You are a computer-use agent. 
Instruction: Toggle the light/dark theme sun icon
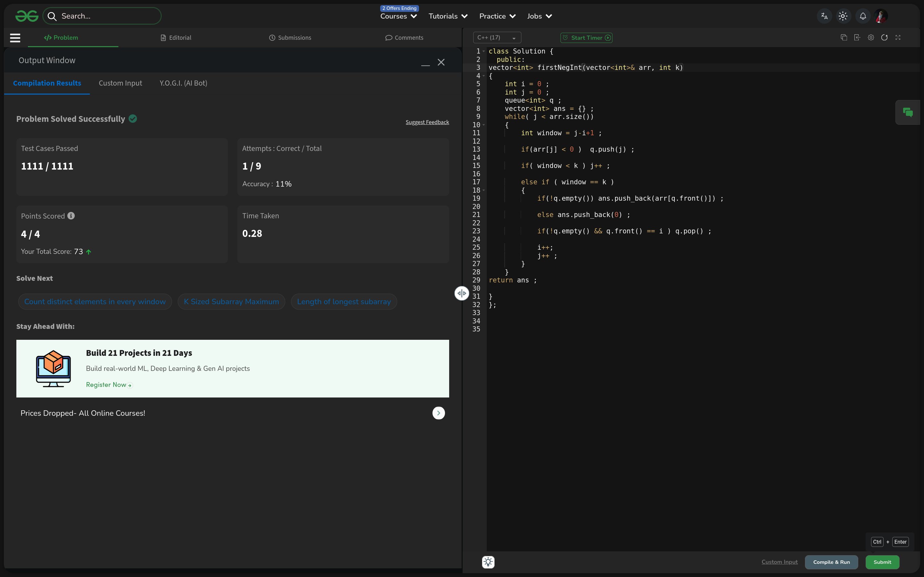(x=843, y=16)
